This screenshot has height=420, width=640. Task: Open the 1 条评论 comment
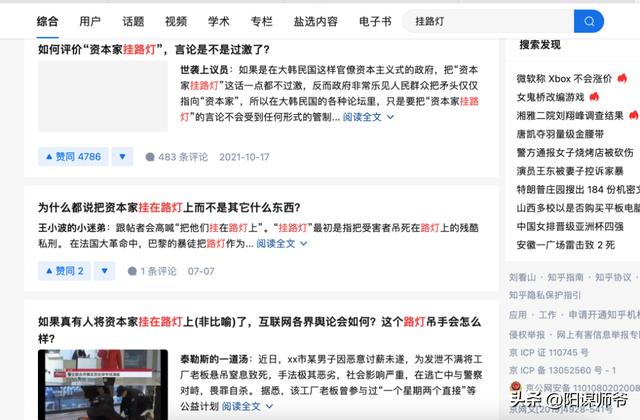coord(152,271)
